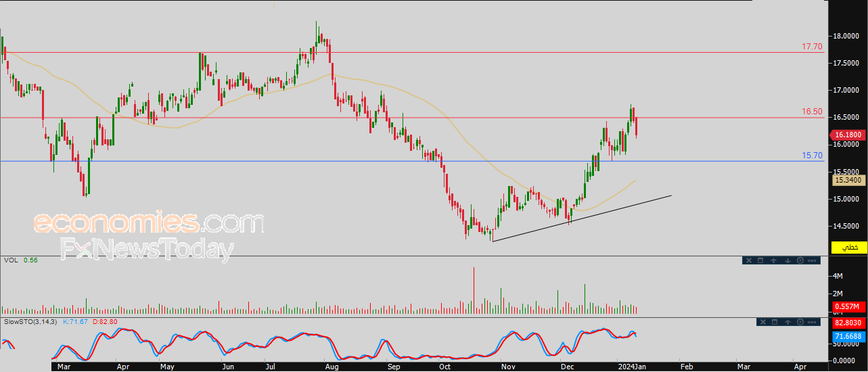Click the rising black trendline
Viewport: 868px width, 372px height.
582,218
